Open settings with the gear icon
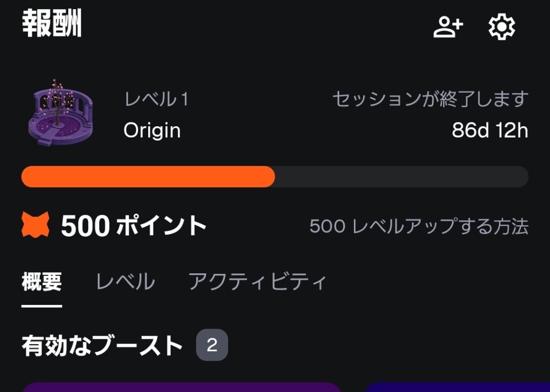 (x=501, y=26)
